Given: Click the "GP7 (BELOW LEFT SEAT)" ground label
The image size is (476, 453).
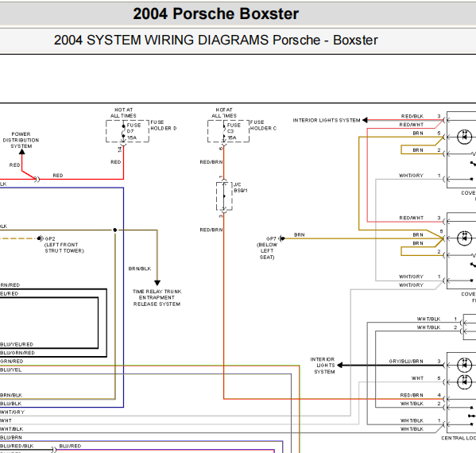Looking at the screenshot, I should (x=267, y=248).
